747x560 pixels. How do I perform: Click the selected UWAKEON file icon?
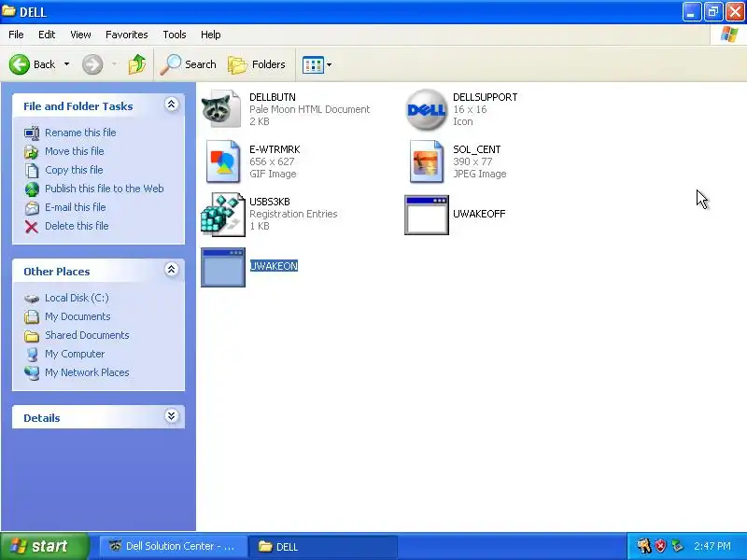(223, 267)
